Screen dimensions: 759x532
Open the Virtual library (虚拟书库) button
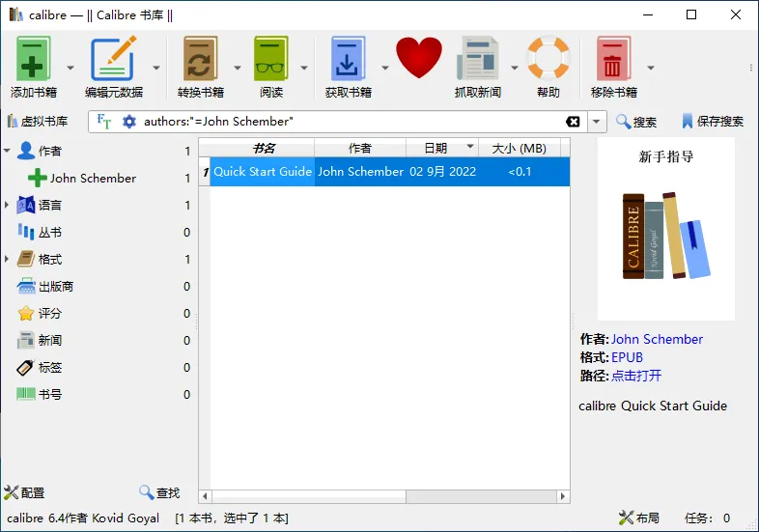(x=38, y=121)
